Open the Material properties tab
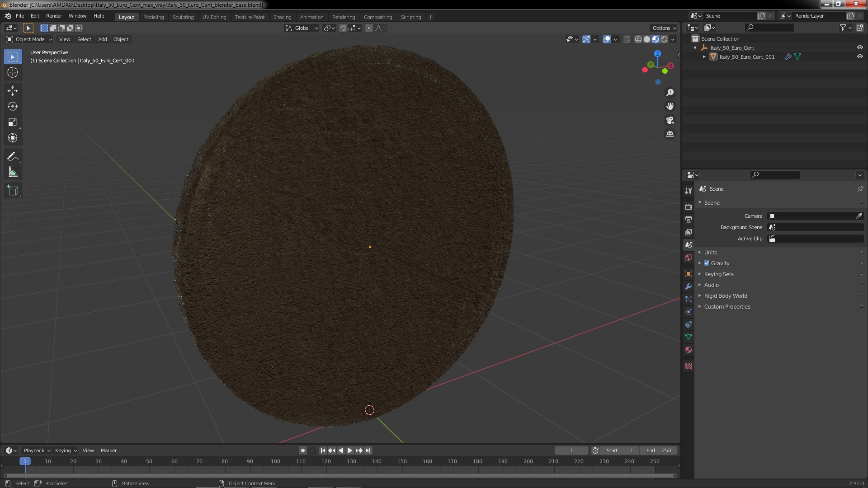Viewport: 868px width, 488px height. [x=689, y=350]
